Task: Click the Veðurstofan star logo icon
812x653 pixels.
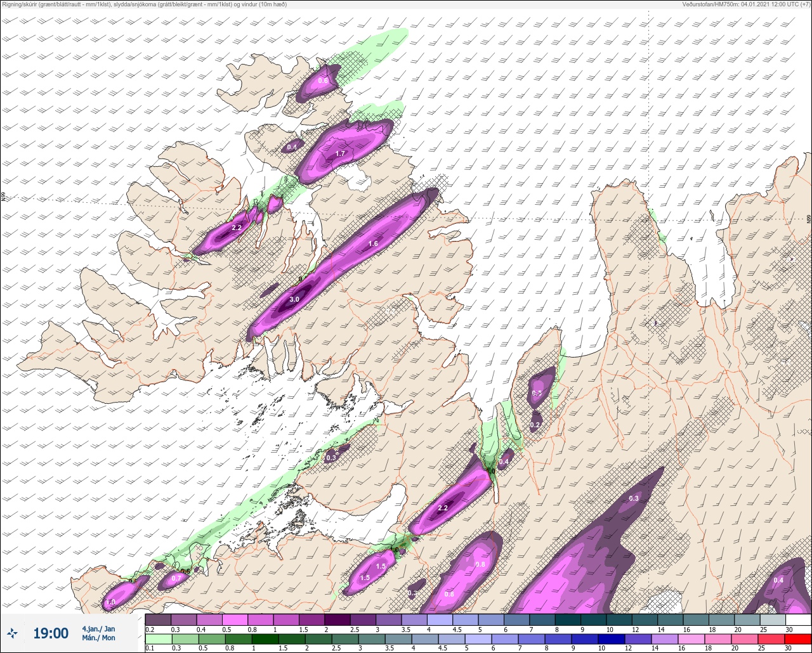Action: click(x=13, y=633)
